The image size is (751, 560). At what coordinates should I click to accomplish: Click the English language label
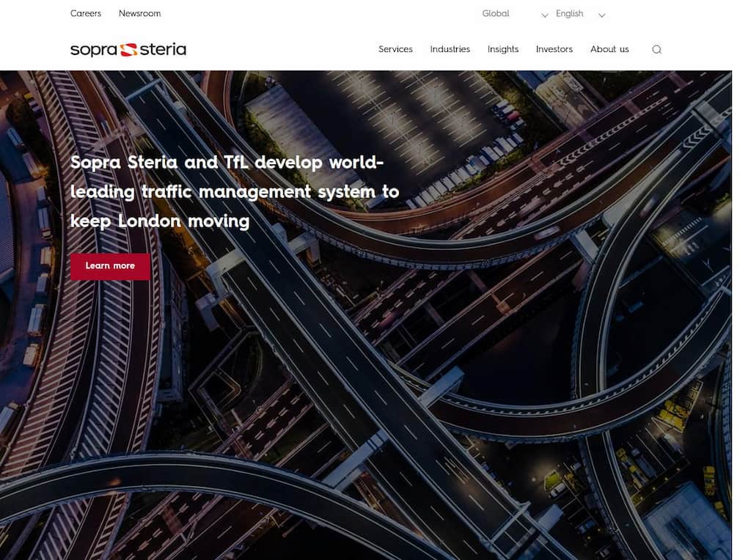569,13
